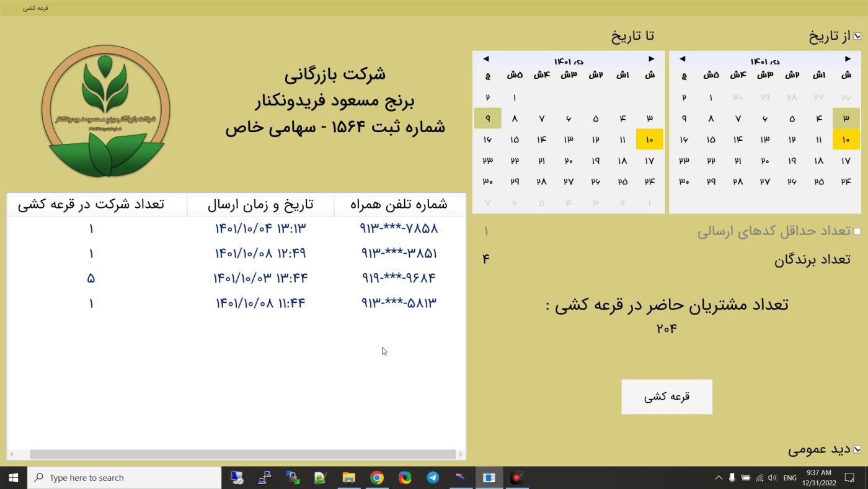The image size is (868, 489).
Task: Select day 10 in the از تاریخ calendar
Action: [x=846, y=140]
